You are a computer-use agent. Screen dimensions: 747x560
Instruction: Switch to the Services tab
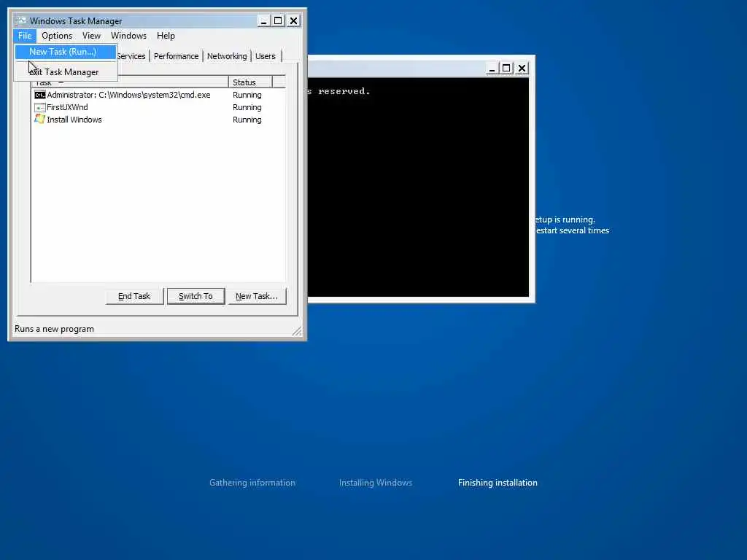point(132,56)
